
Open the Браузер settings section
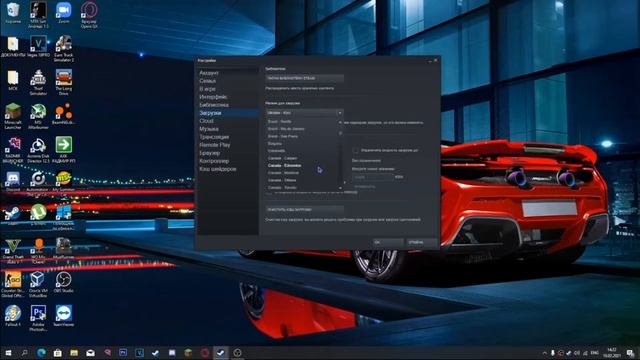[x=210, y=153]
